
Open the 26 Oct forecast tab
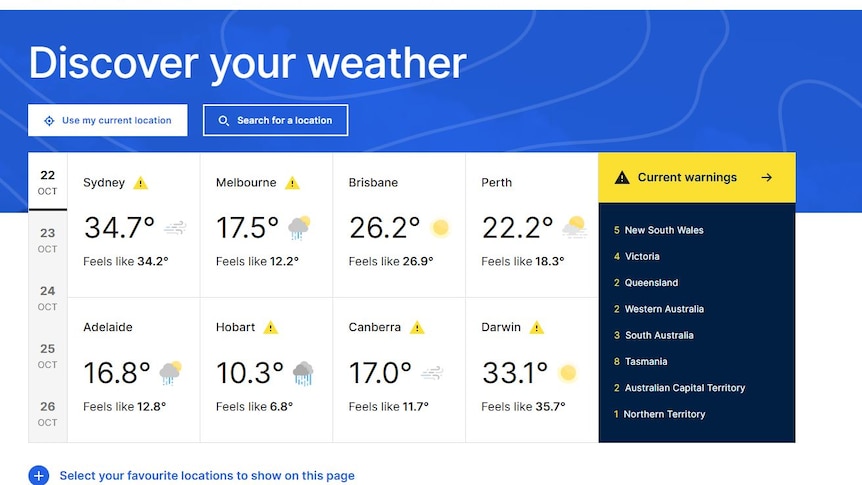pyautogui.click(x=48, y=414)
